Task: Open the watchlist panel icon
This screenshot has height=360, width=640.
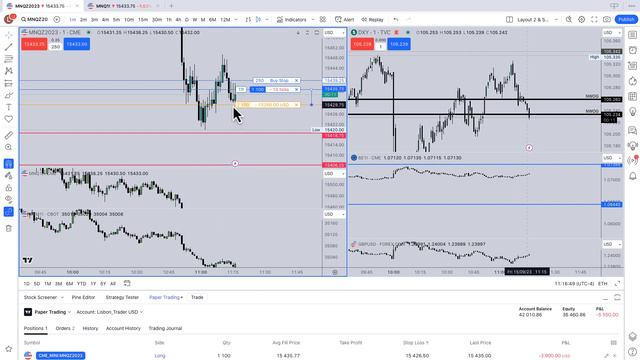Action: (x=632, y=35)
